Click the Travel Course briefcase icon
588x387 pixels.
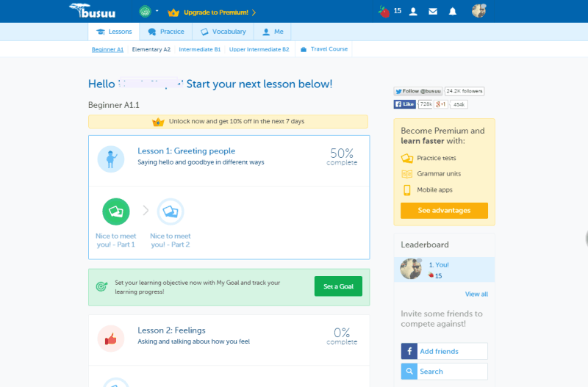tap(304, 49)
